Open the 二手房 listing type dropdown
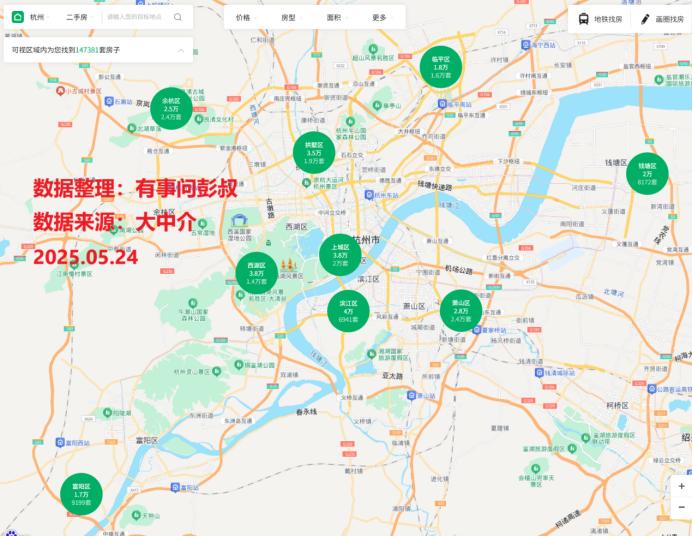 coord(78,17)
